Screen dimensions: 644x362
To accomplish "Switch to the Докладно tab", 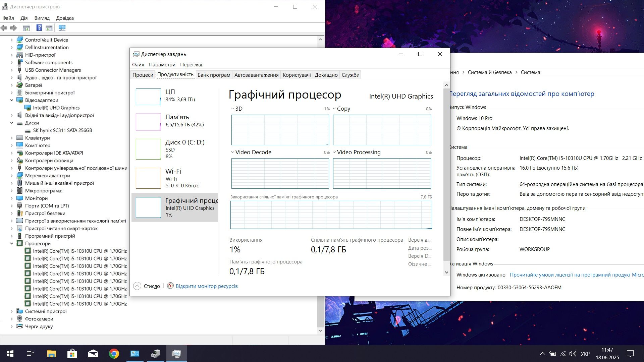I will click(326, 75).
